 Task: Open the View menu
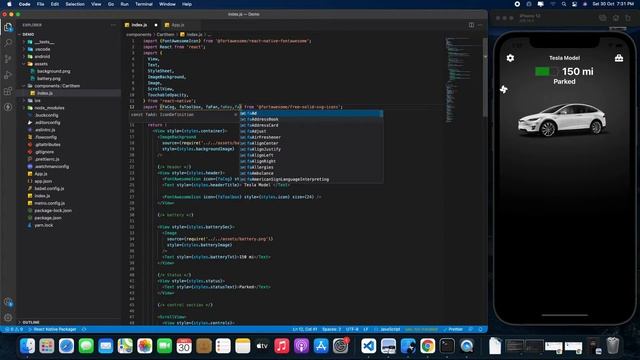point(96,4)
